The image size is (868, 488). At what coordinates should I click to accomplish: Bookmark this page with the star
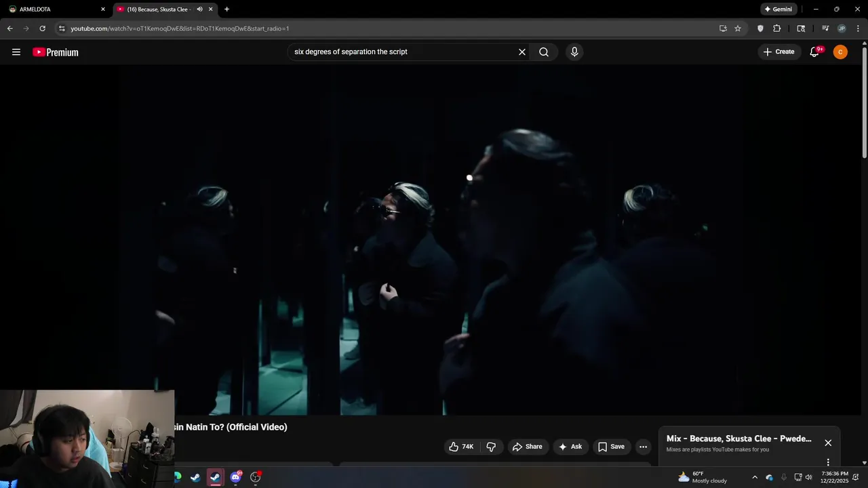click(738, 28)
